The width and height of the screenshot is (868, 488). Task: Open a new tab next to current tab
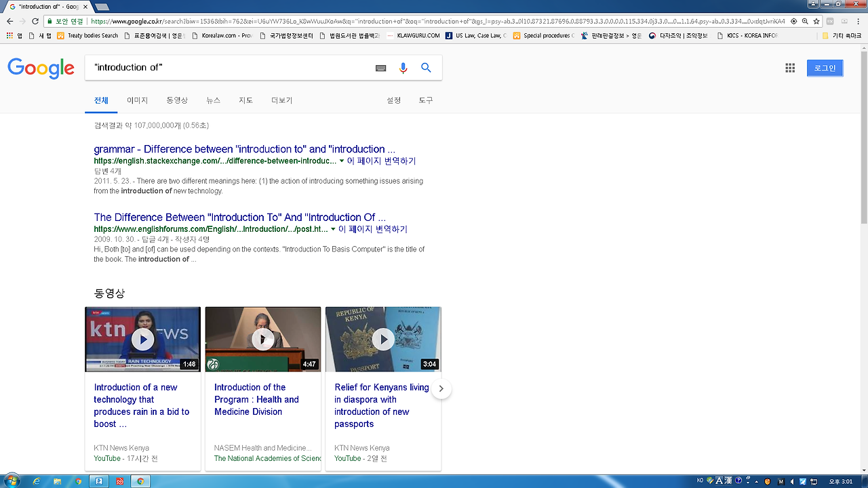click(102, 7)
